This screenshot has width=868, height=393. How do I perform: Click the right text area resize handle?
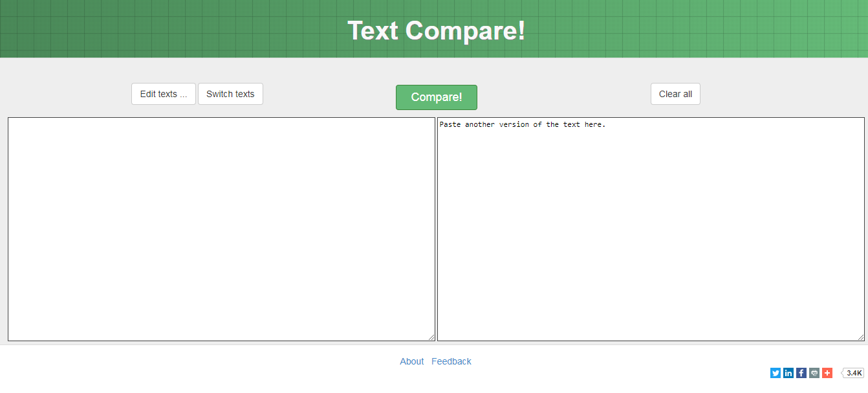tap(861, 337)
